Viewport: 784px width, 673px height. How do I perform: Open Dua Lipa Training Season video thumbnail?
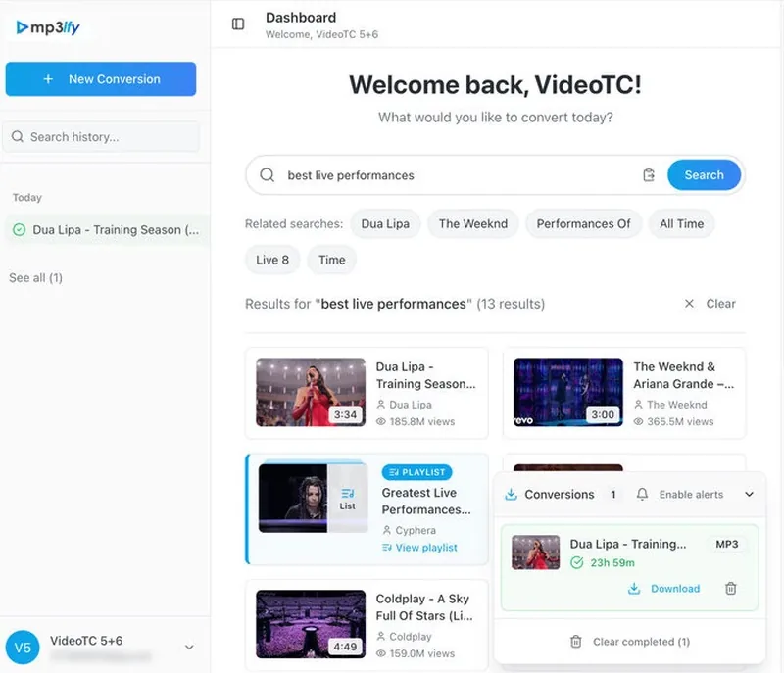pyautogui.click(x=311, y=392)
